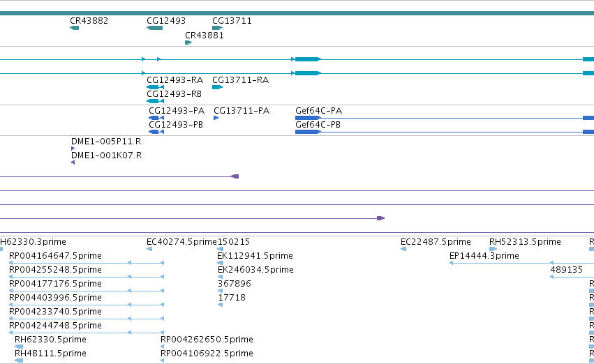Click the EC22487.5prime EST label
594x364 pixels.
(436, 241)
